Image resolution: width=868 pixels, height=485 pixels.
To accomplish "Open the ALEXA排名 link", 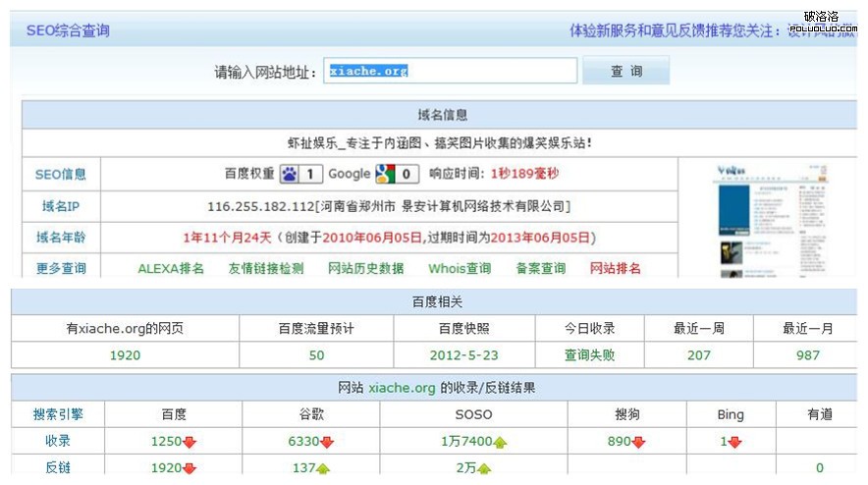I will (x=171, y=268).
